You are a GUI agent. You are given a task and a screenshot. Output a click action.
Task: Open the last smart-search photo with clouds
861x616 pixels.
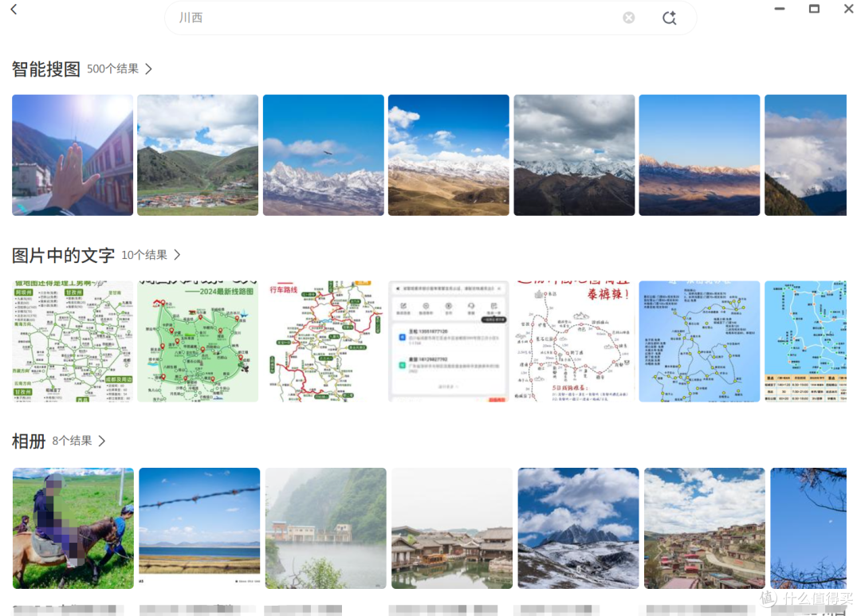coord(805,155)
